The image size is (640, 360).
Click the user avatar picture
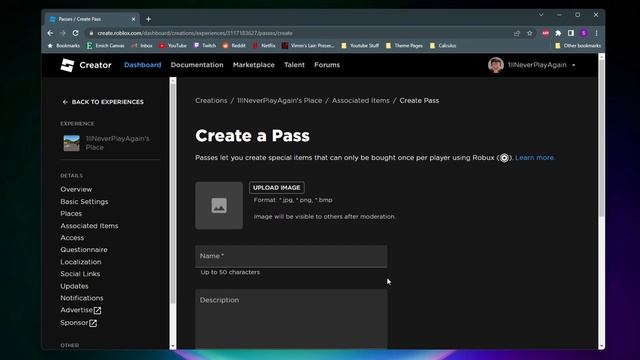[x=496, y=65]
